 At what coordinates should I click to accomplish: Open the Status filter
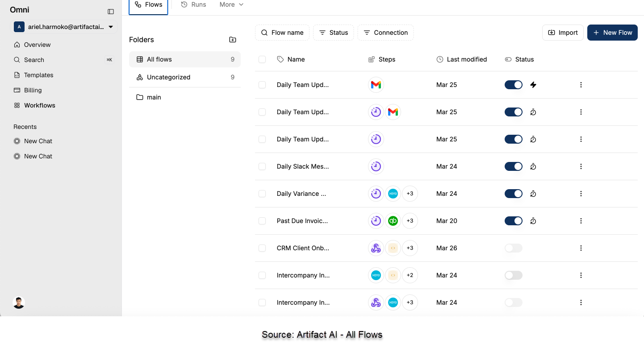[x=333, y=32]
